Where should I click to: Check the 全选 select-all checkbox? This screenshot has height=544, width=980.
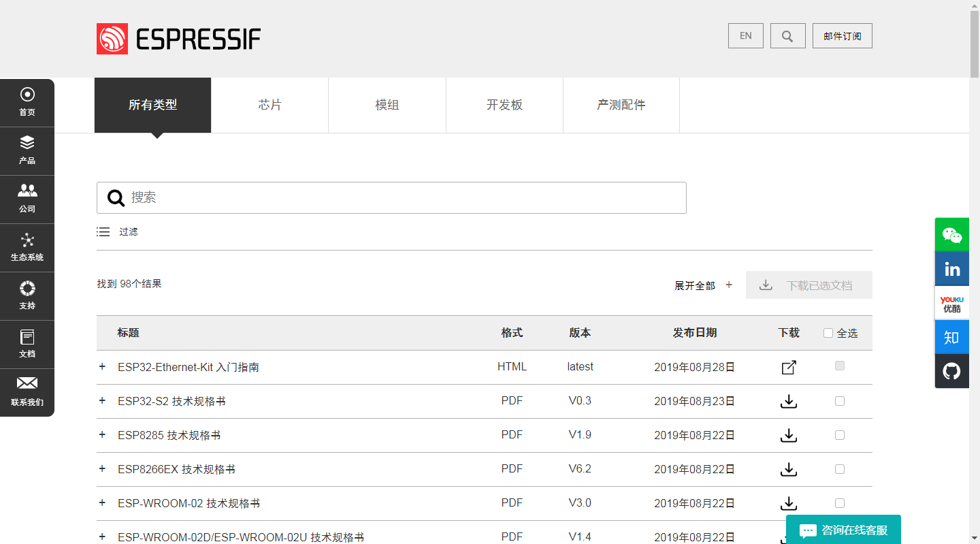click(828, 333)
